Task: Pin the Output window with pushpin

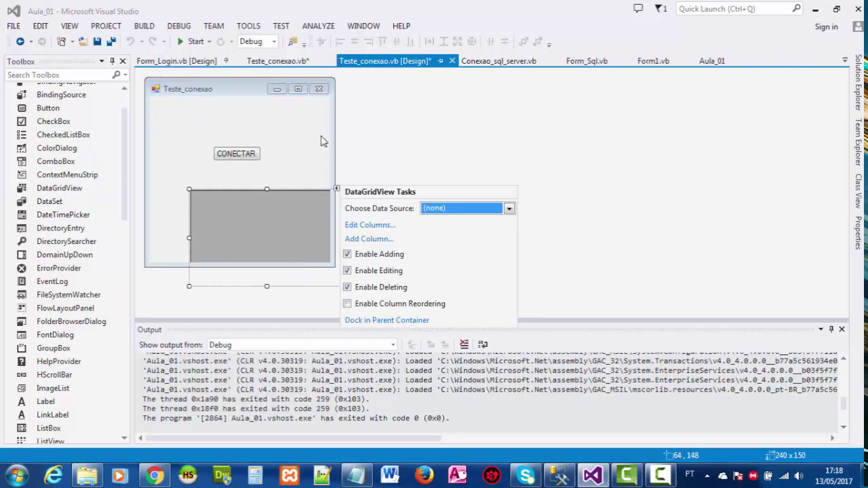Action: pyautogui.click(x=831, y=329)
